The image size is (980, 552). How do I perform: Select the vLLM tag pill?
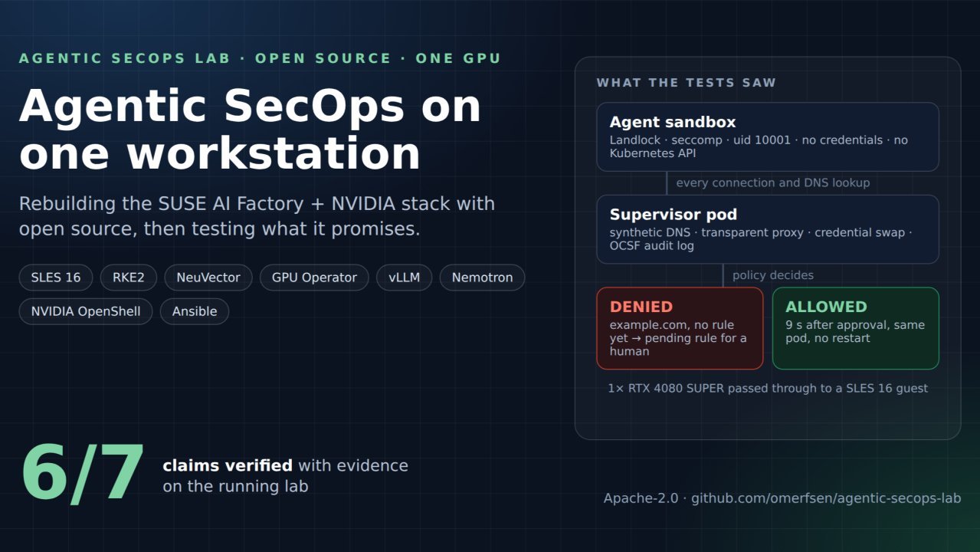(405, 278)
